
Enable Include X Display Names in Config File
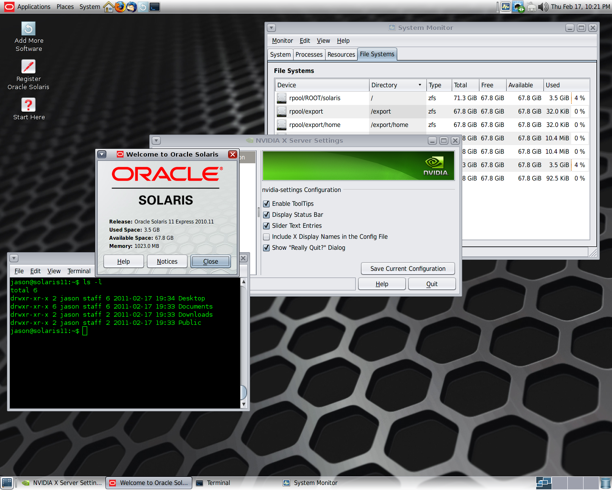(267, 237)
